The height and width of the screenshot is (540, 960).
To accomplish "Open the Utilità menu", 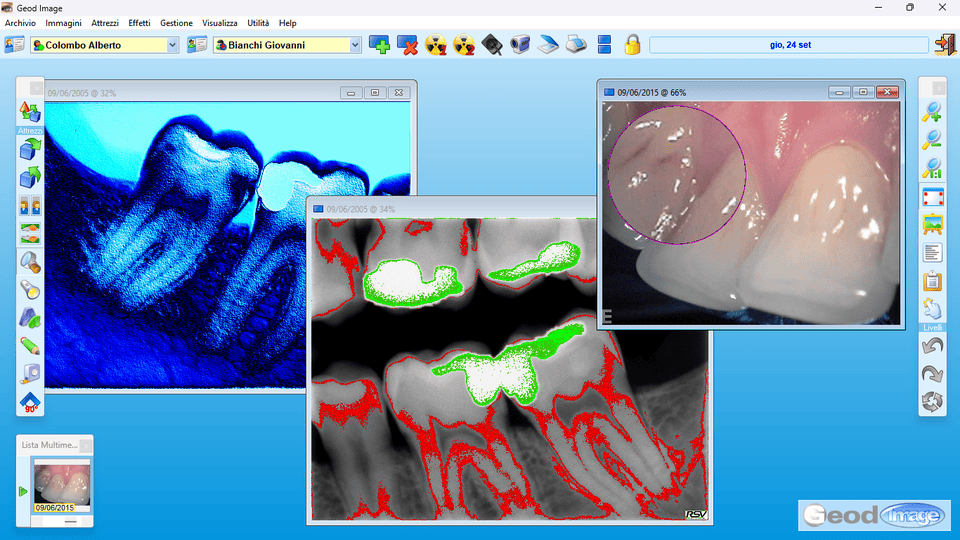I will click(258, 23).
